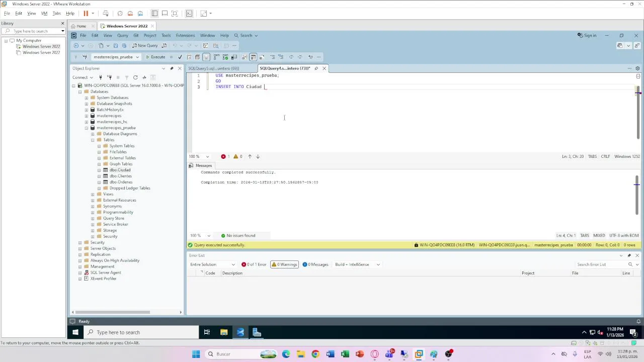Click the navigate backward arrow icon

(x=76, y=45)
